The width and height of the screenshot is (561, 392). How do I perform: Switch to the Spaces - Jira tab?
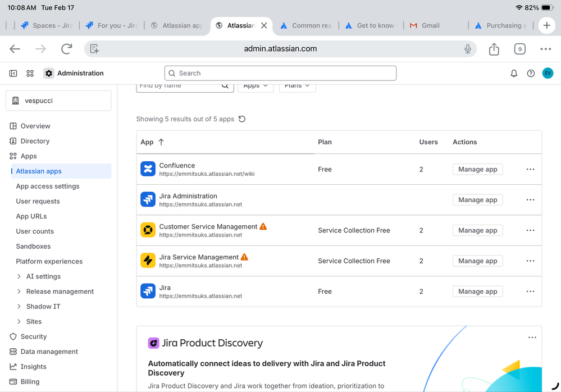(47, 25)
